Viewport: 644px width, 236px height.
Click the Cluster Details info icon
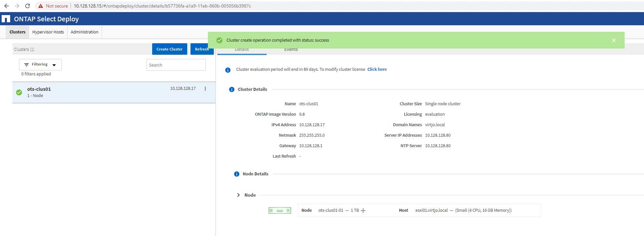coord(232,89)
